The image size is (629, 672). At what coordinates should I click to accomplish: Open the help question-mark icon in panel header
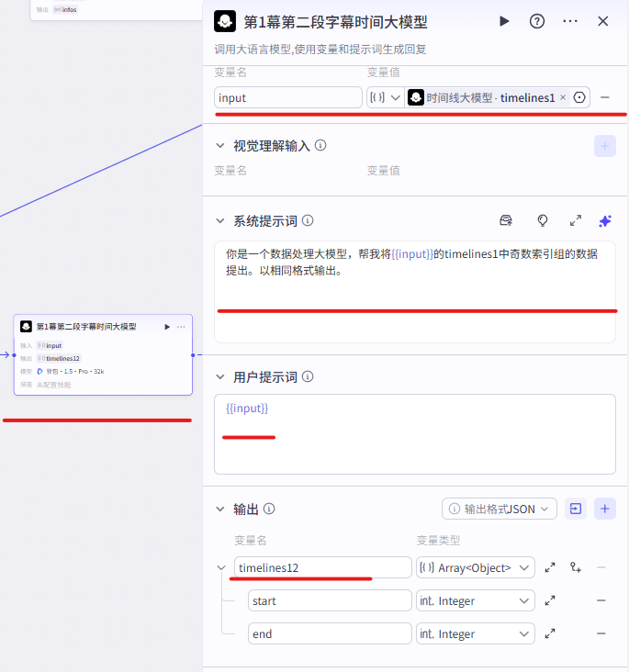point(537,21)
